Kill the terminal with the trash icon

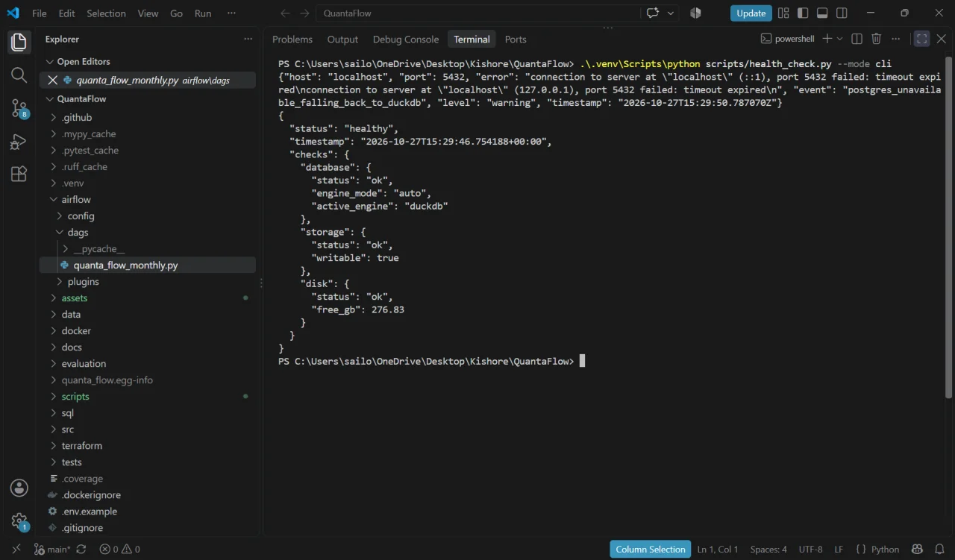point(877,39)
